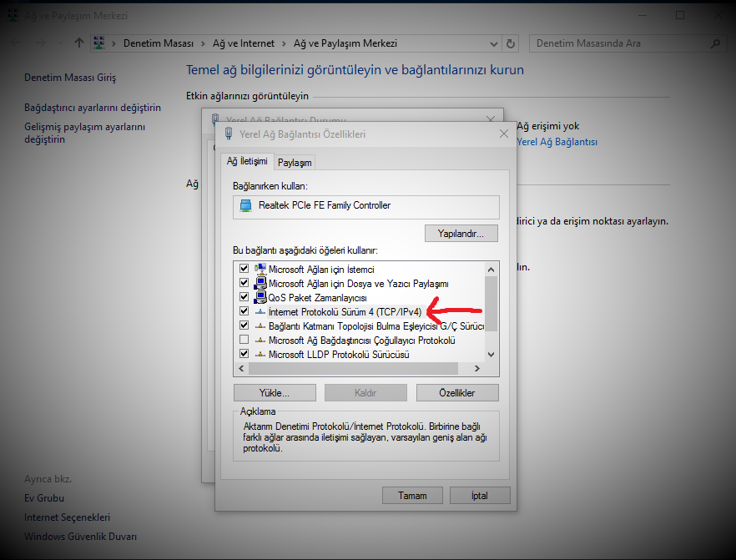
Task: Click the Çoğullayıcı Protokolü icon
Action: coord(260,340)
